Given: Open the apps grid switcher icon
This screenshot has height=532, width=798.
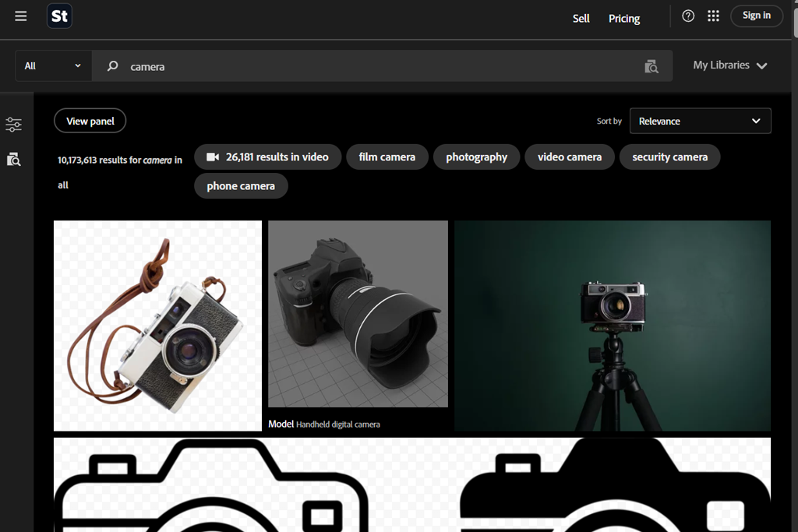Looking at the screenshot, I should point(714,16).
